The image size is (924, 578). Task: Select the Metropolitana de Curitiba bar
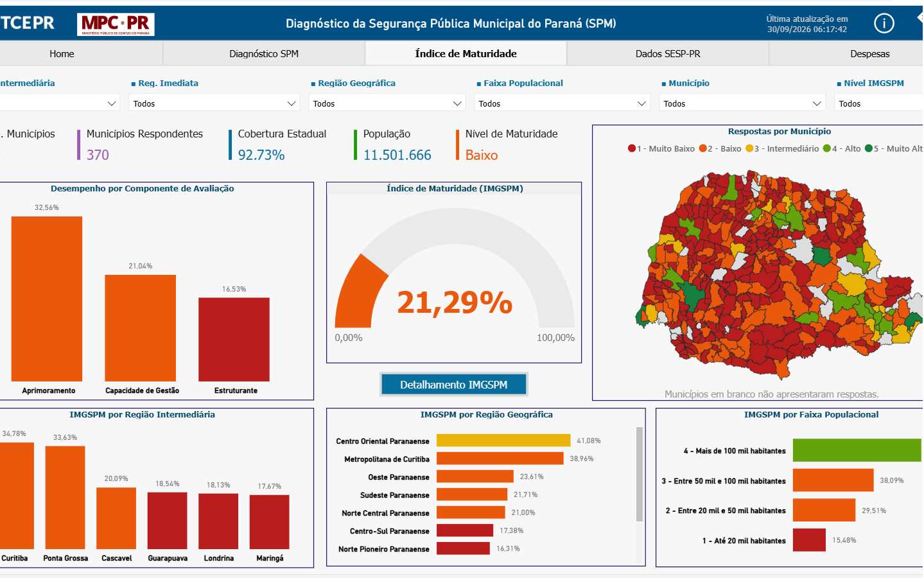pos(500,459)
